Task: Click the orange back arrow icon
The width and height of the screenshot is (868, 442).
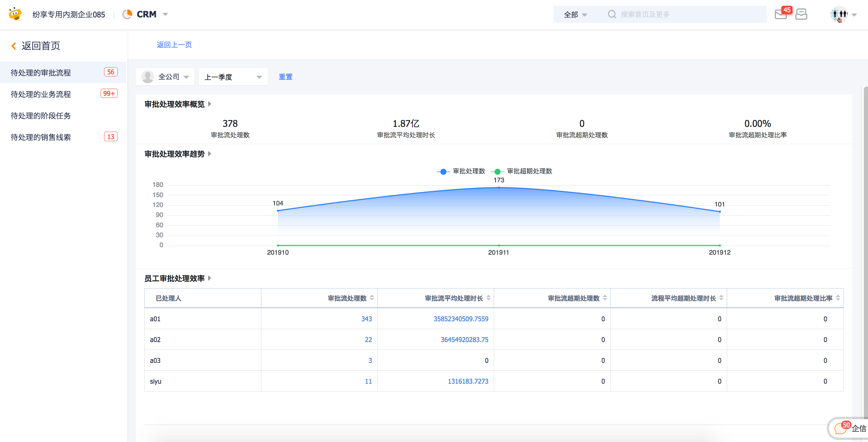Action: (14, 46)
